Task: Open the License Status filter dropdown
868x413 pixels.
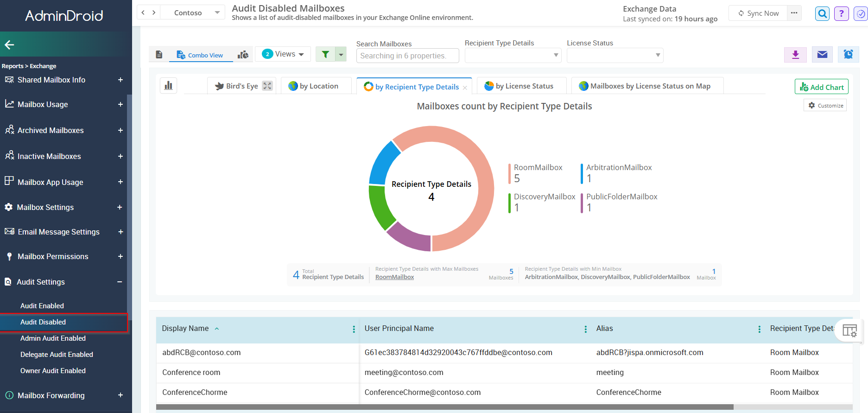Action: coord(615,55)
